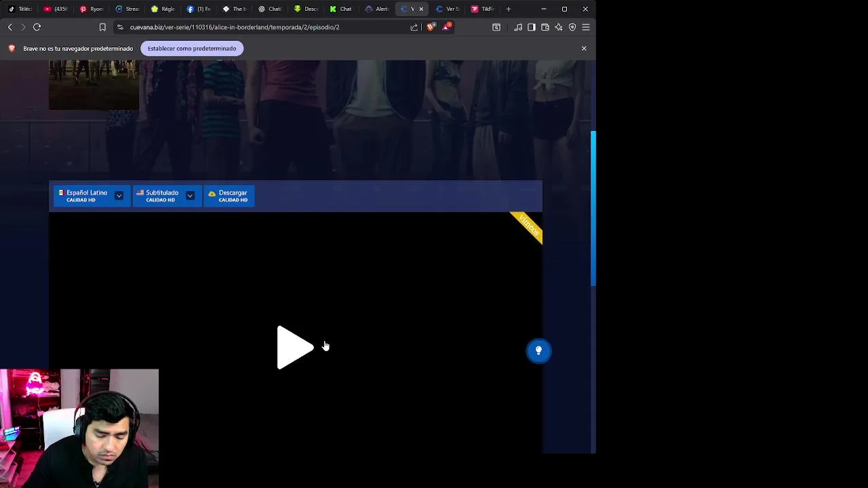Toggle the lights with blue lightbulb button

pos(539,350)
